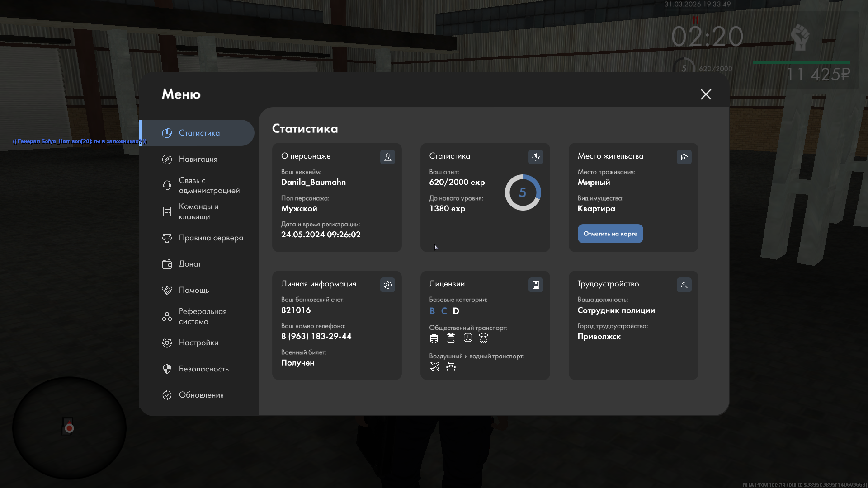Screen dimensions: 868x488
Task: Open Правила сервера from sidebar
Action: coord(211,238)
